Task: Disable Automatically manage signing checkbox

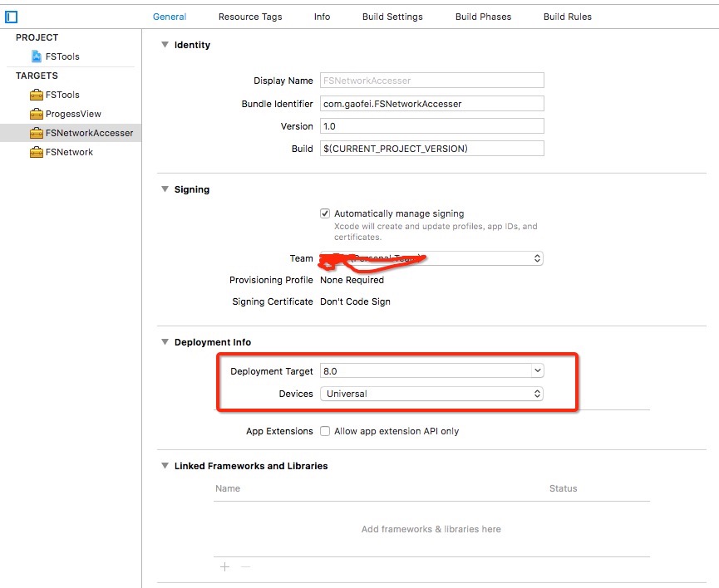Action: pyautogui.click(x=325, y=213)
